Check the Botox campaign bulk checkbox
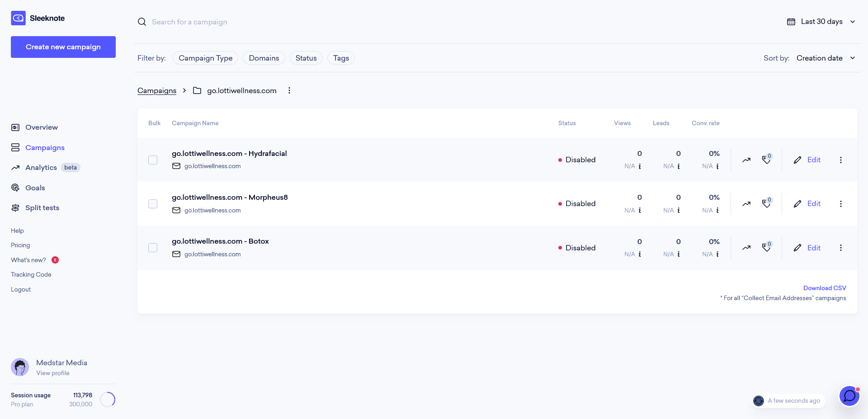This screenshot has height=419, width=868. pos(153,248)
